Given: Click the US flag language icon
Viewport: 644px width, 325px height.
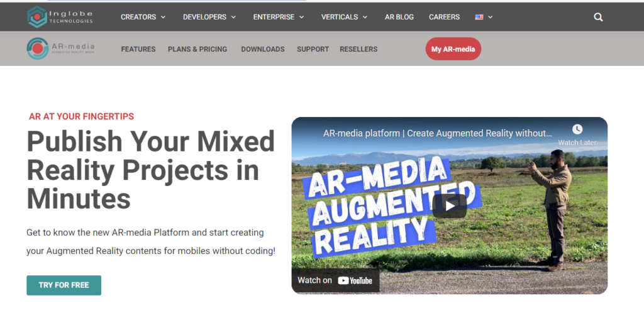Looking at the screenshot, I should 479,17.
